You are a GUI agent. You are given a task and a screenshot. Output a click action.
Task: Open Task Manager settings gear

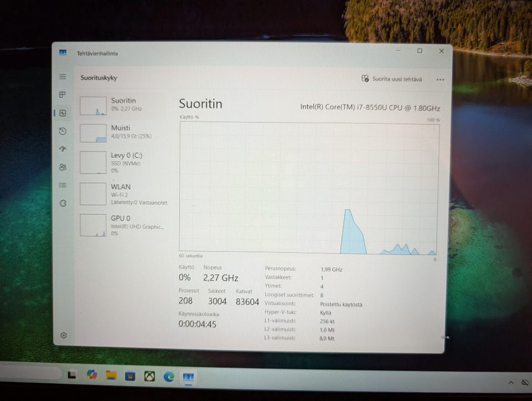[x=63, y=335]
